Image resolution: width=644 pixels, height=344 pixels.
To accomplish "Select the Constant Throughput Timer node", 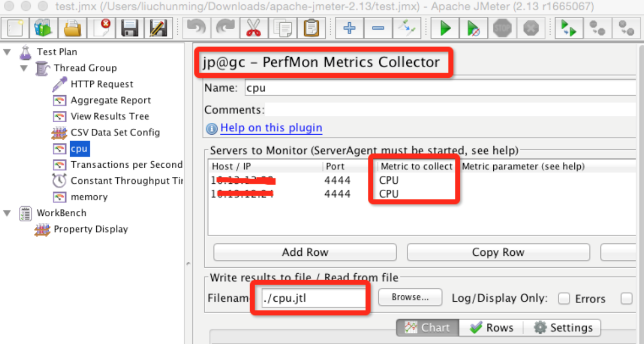I will coord(126,181).
